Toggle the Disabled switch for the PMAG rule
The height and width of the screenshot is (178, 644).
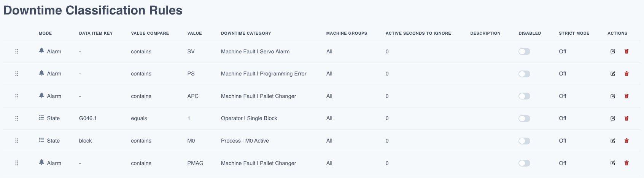[524, 163]
